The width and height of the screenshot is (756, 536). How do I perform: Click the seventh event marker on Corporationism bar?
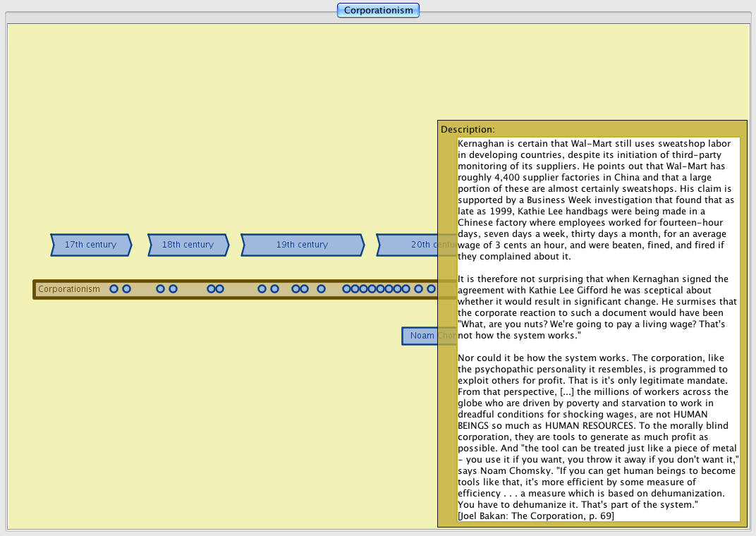pyautogui.click(x=262, y=289)
